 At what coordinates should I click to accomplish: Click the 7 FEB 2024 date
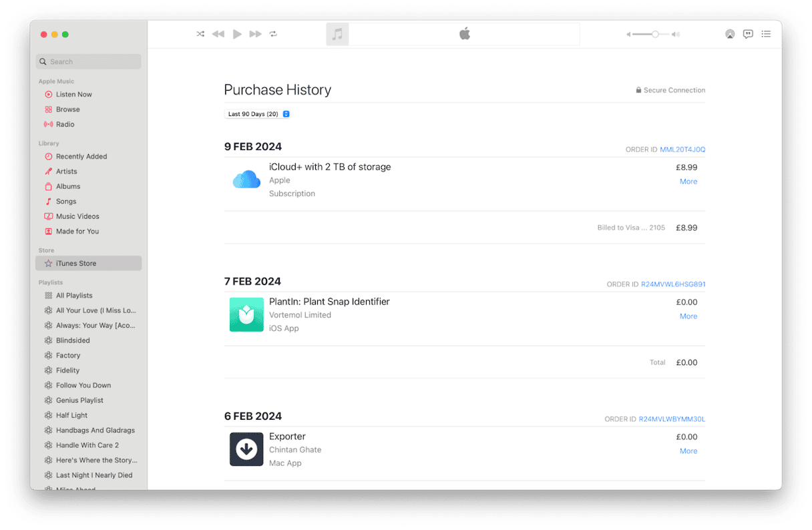click(253, 282)
